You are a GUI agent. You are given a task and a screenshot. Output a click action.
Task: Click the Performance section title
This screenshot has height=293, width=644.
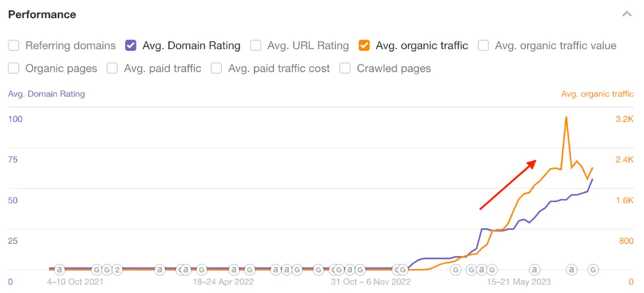(x=42, y=14)
